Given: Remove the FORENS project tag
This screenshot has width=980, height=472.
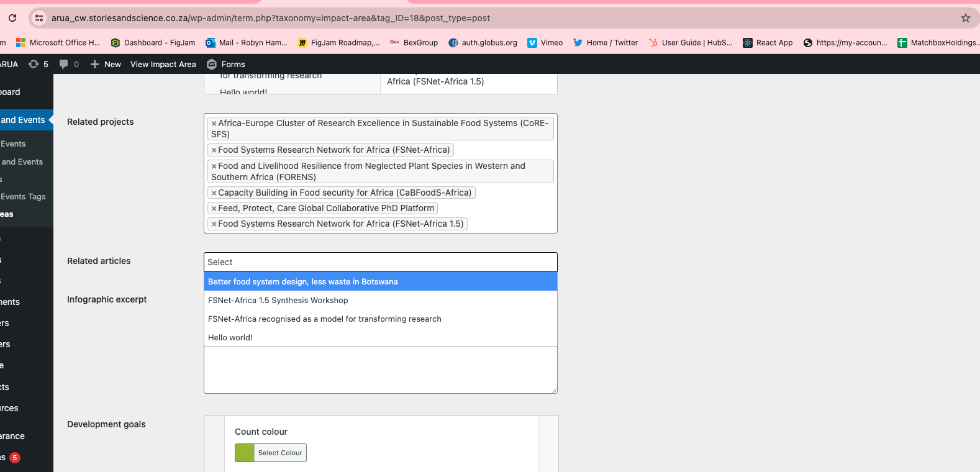Looking at the screenshot, I should pyautogui.click(x=214, y=166).
